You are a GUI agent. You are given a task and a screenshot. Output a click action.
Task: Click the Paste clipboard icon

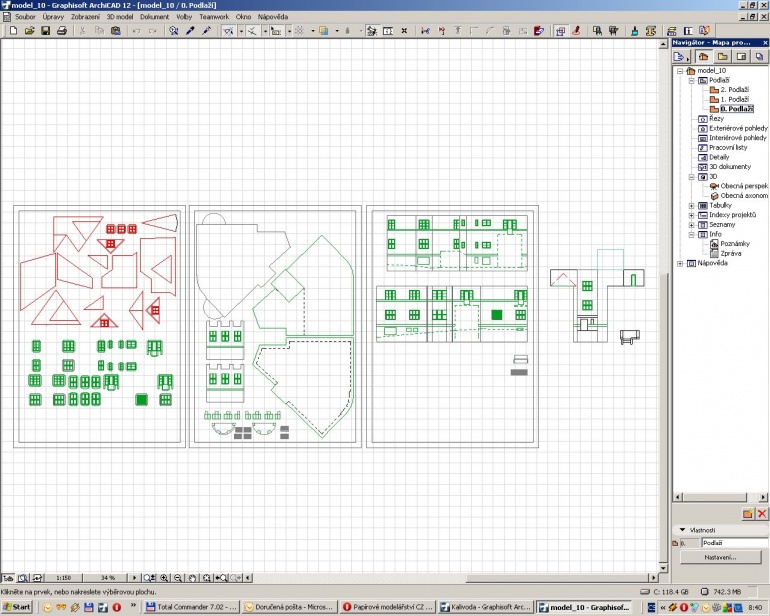116,30
